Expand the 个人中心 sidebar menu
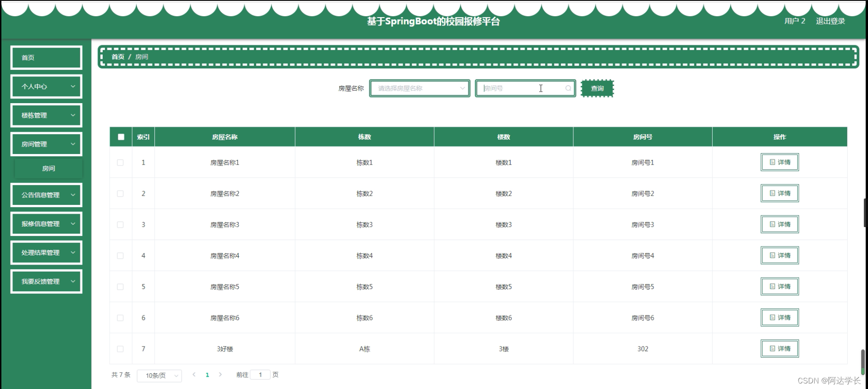 click(46, 86)
